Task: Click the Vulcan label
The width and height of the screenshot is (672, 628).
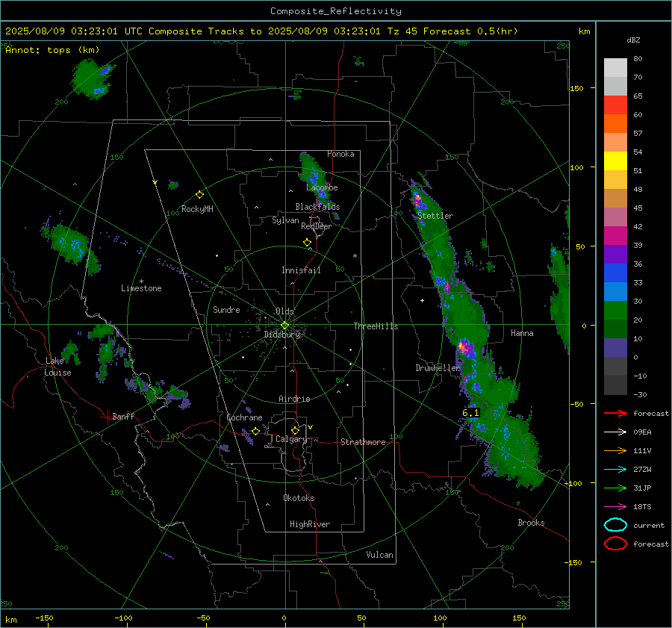Action: coord(379,555)
